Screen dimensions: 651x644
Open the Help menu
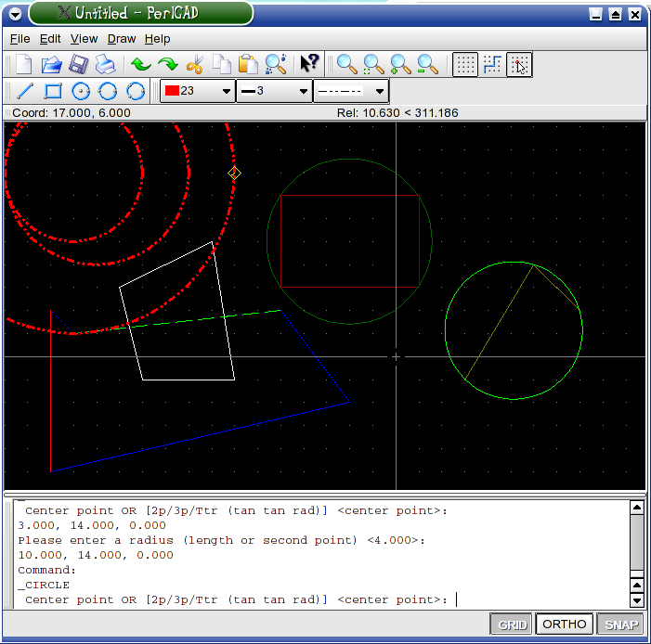point(158,39)
